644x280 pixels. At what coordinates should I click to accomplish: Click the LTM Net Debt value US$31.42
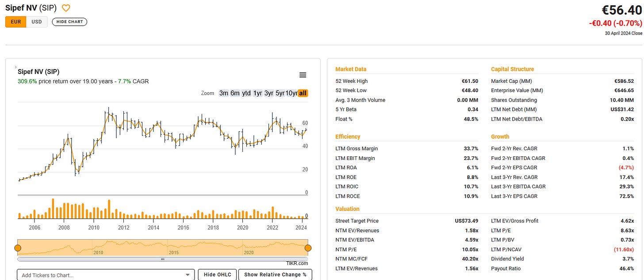click(623, 109)
